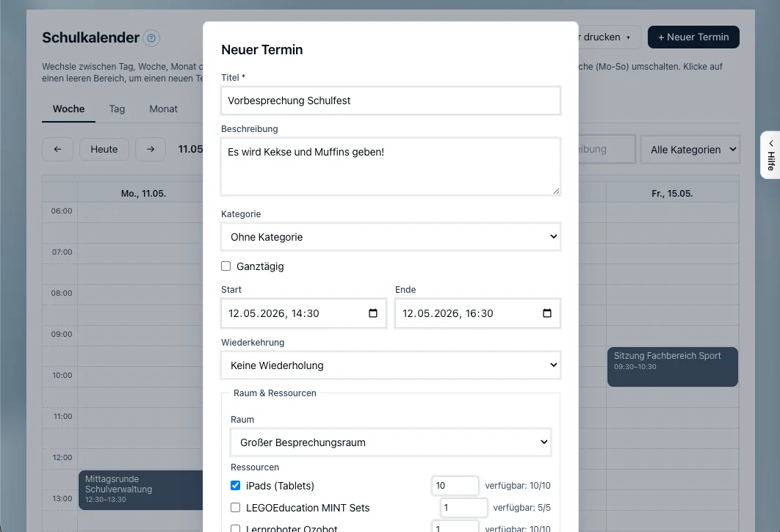
Task: Open the Kategorie dropdown
Action: point(391,237)
